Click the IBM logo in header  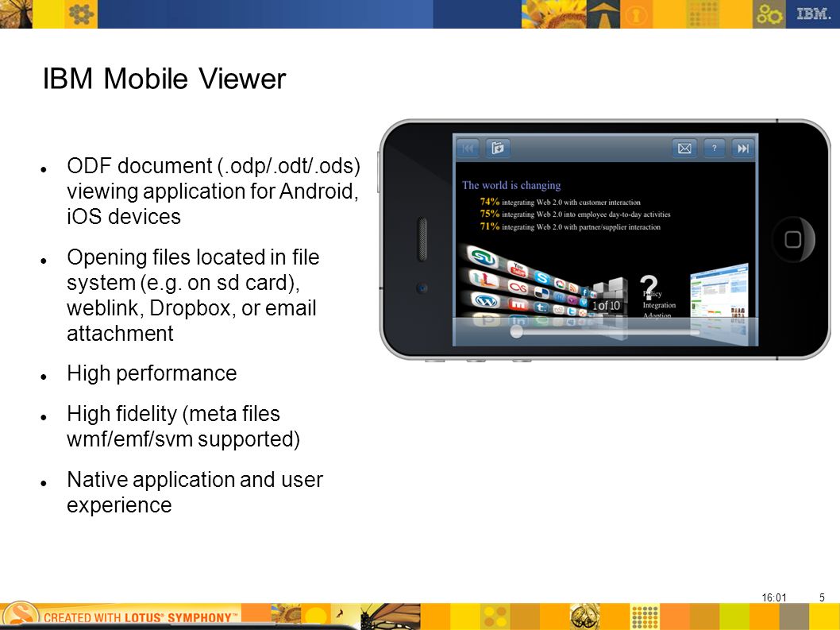tap(813, 14)
